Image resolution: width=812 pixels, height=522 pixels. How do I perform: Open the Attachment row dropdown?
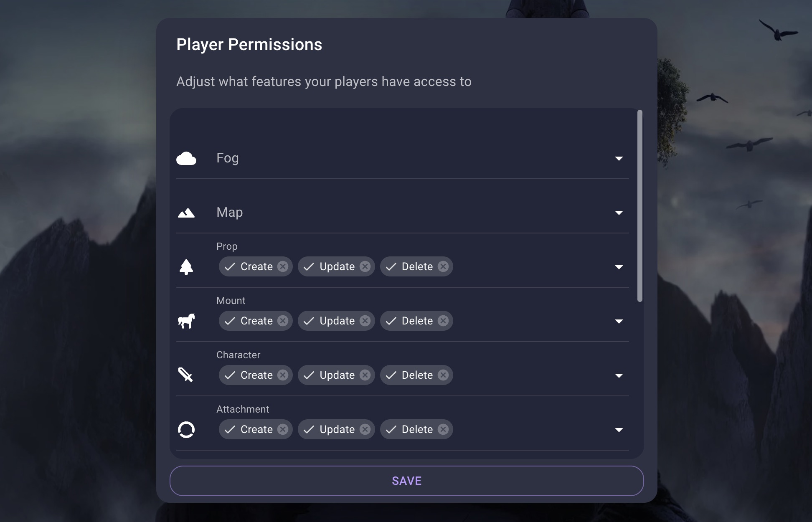point(619,430)
